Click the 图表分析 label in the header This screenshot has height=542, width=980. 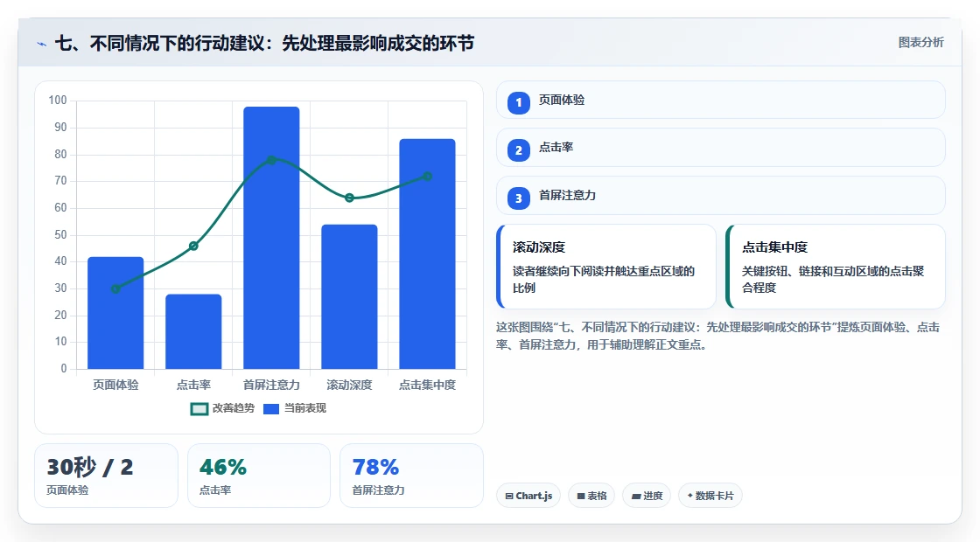click(x=920, y=43)
